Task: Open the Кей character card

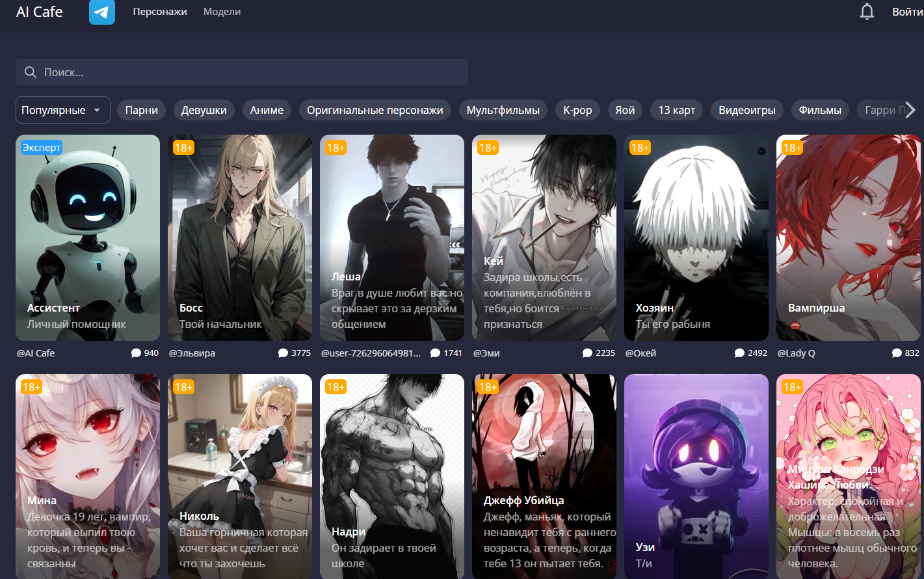Action: (x=544, y=237)
